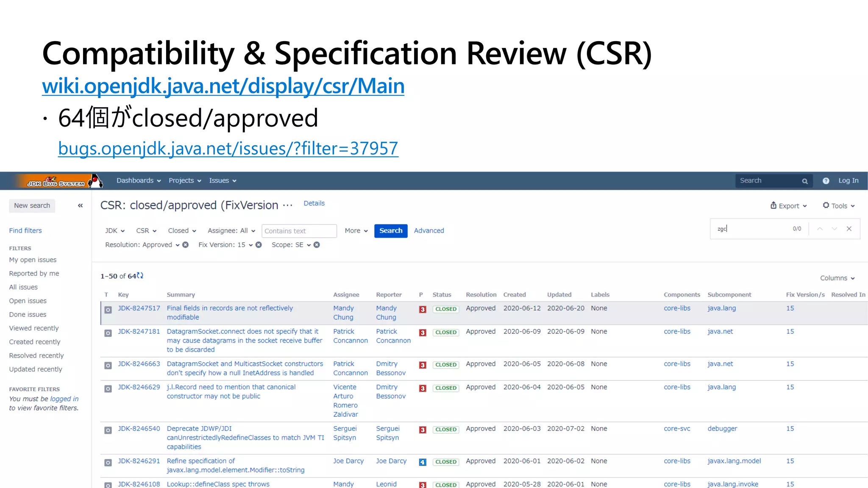Image resolution: width=868 pixels, height=488 pixels.
Task: Click the search magnifier icon in header
Action: [805, 181]
